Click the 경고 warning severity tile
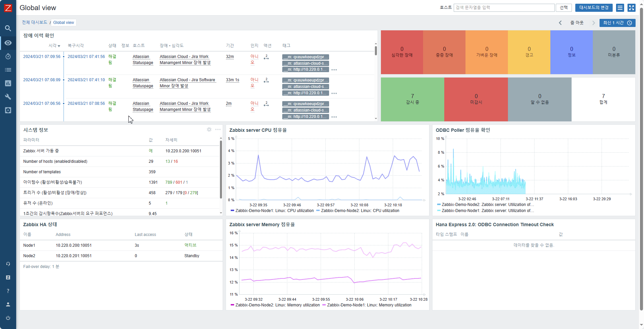Image resolution: width=644 pixels, height=329 pixels. pyautogui.click(x=529, y=52)
